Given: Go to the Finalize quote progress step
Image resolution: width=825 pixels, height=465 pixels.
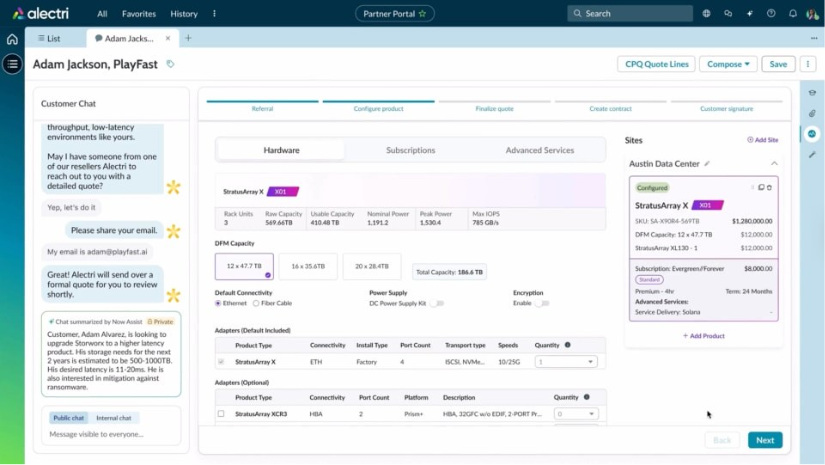Looking at the screenshot, I should pyautogui.click(x=495, y=108).
